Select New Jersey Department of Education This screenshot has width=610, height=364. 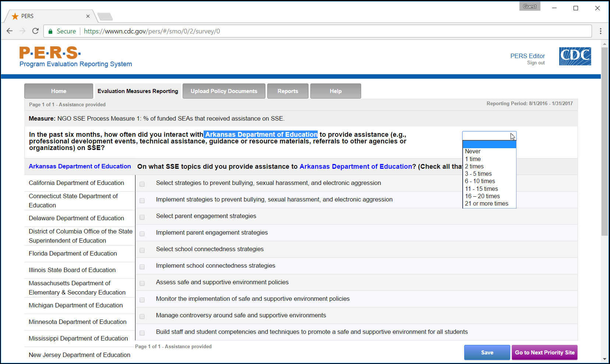coord(80,355)
